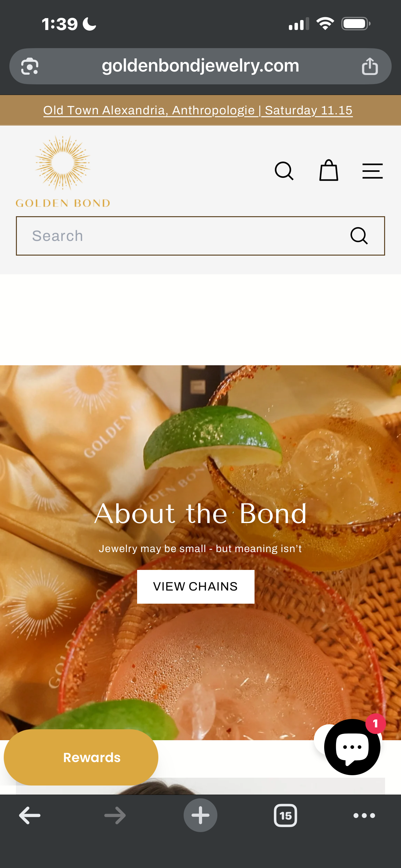Tap the header search magnifier icon

284,171
